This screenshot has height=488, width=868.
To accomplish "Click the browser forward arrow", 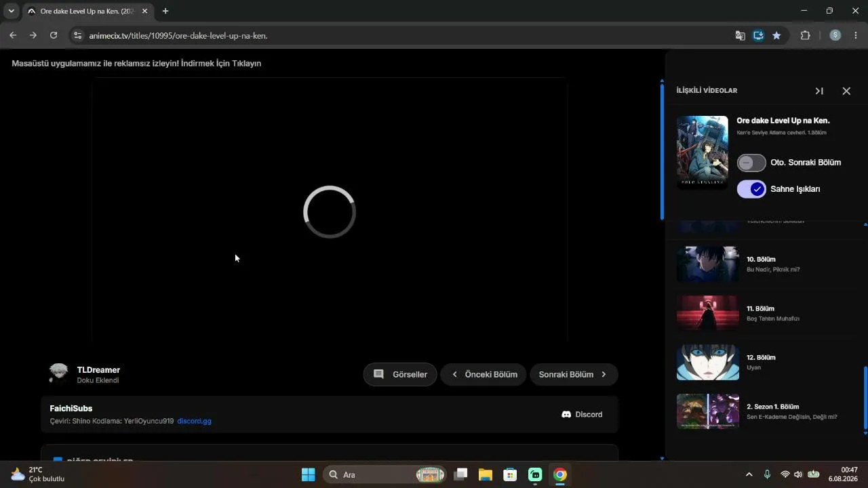I will [33, 35].
